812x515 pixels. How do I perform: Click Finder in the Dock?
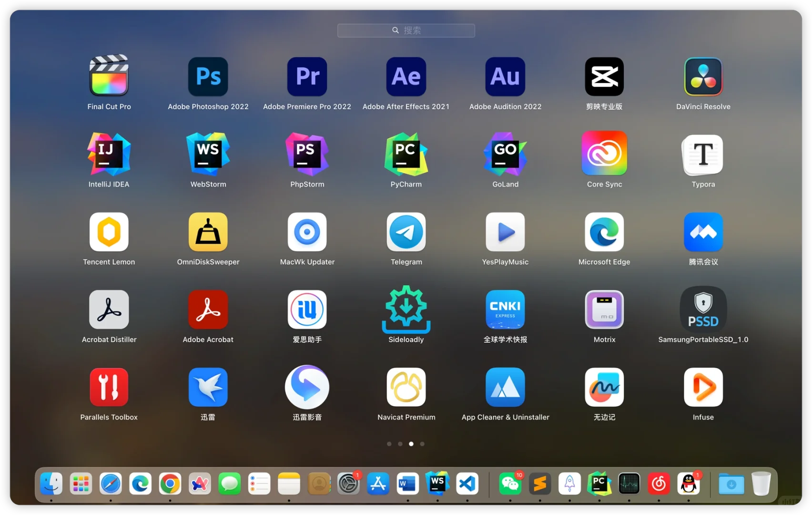point(51,484)
